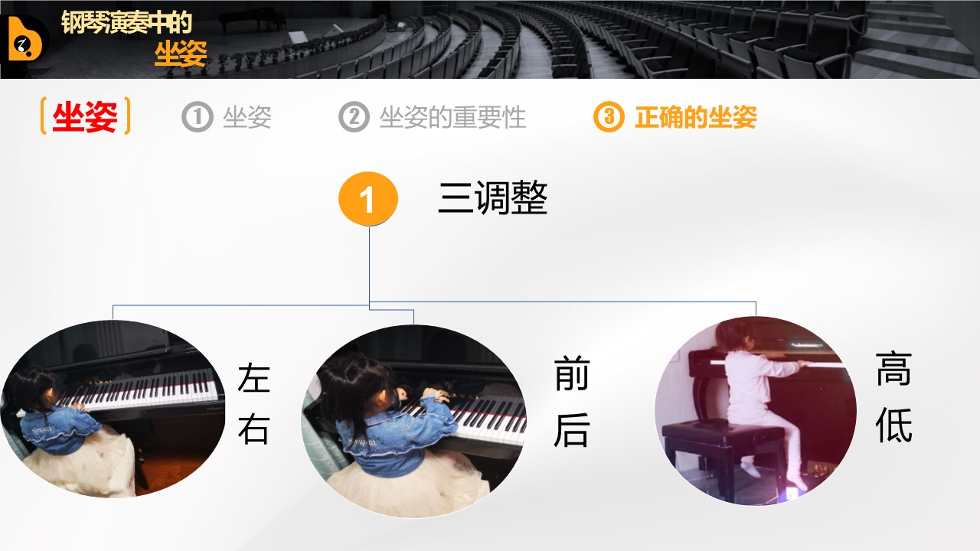Open the left-right seating photo thumbnail
The width and height of the screenshot is (980, 551).
coord(113,409)
